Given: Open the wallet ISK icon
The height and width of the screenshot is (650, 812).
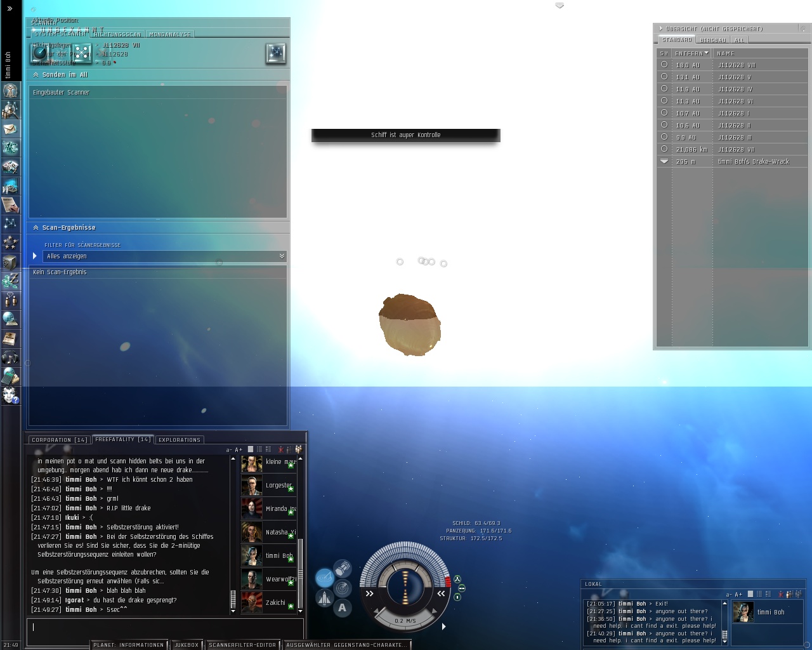Looking at the screenshot, I should tap(10, 281).
